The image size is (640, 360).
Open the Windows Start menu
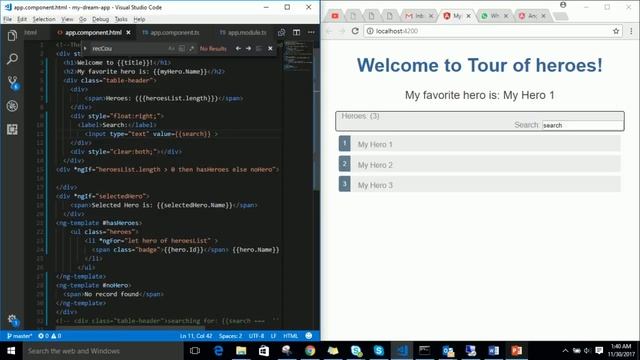click(11, 351)
